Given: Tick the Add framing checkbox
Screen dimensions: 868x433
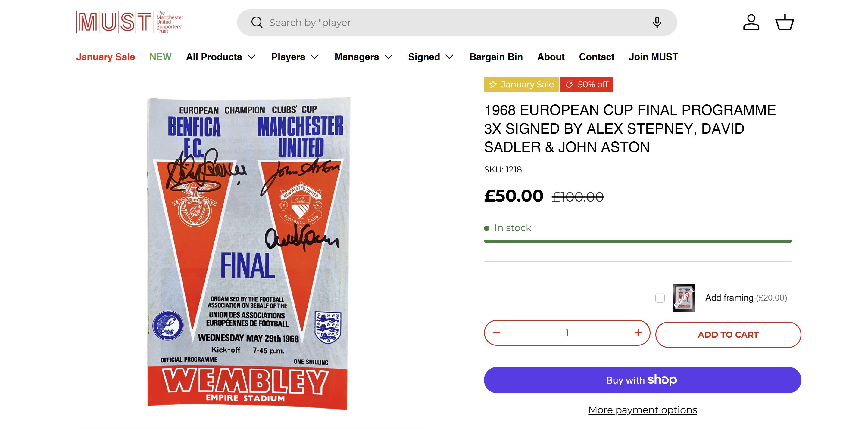Looking at the screenshot, I should pyautogui.click(x=660, y=298).
